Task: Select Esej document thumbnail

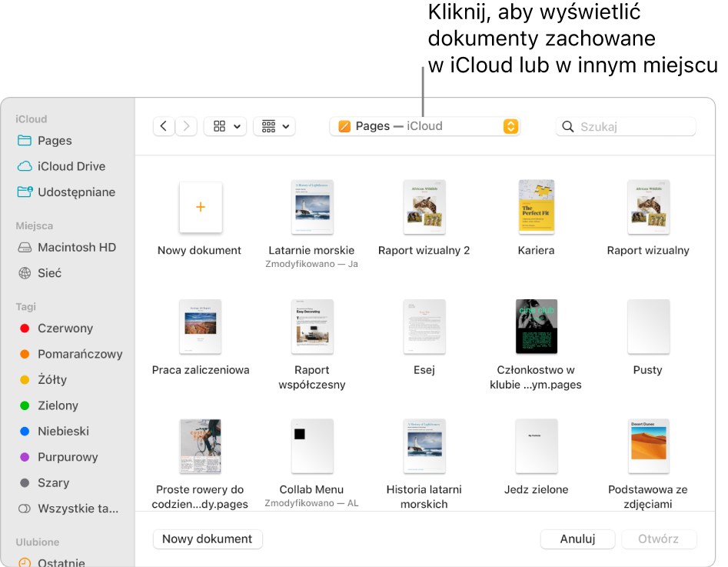Action: [x=424, y=327]
